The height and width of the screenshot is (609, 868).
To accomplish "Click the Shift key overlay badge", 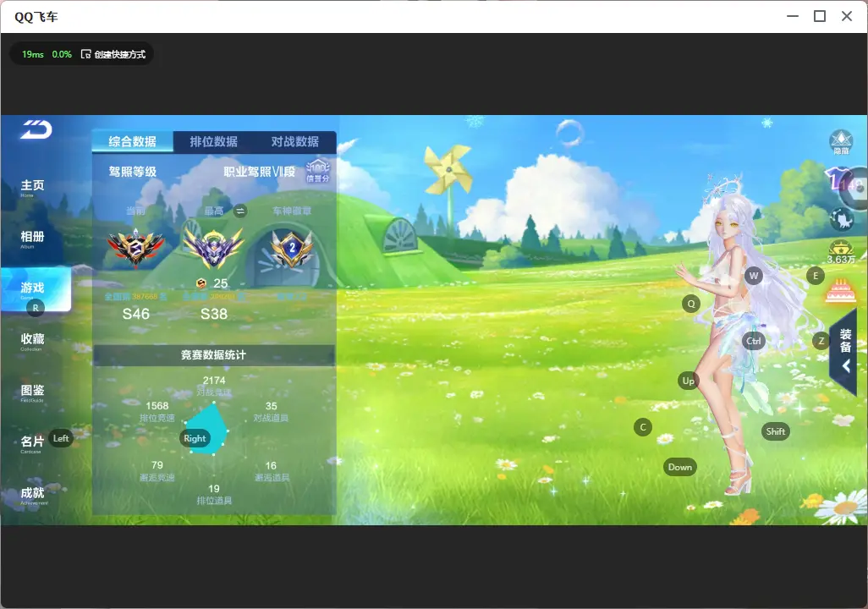I will (776, 432).
